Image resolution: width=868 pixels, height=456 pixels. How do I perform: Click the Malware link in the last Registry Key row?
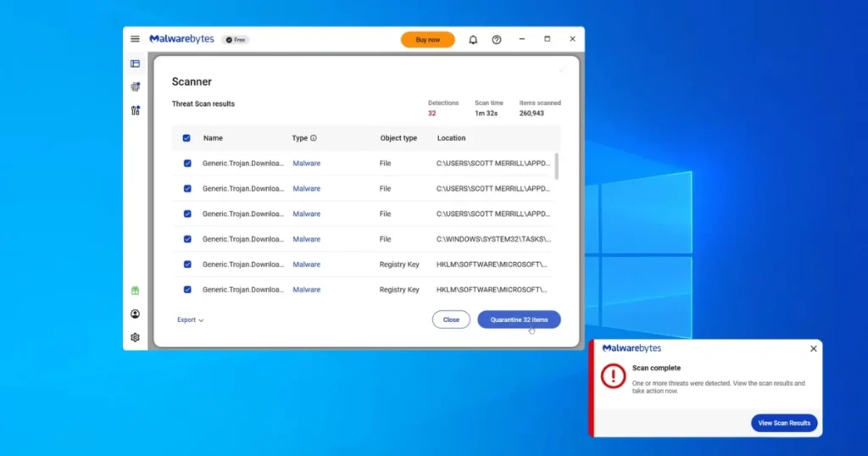(307, 289)
